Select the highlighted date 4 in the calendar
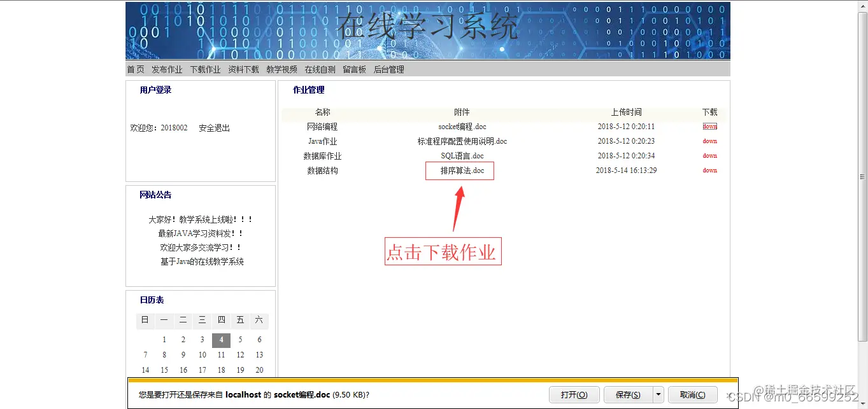 tap(221, 340)
